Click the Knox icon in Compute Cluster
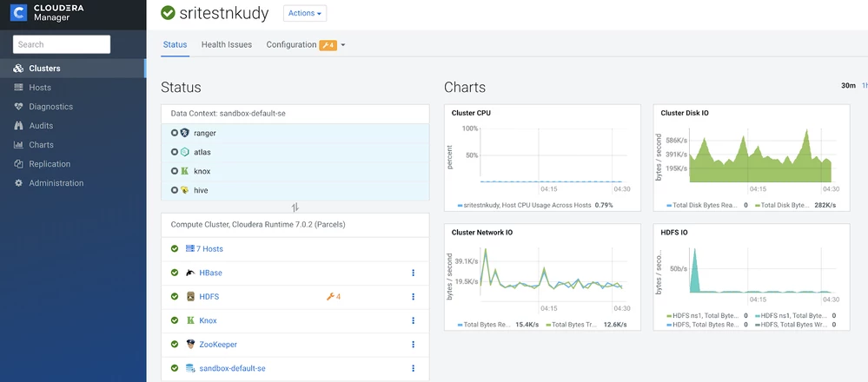The image size is (868, 382). point(190,320)
